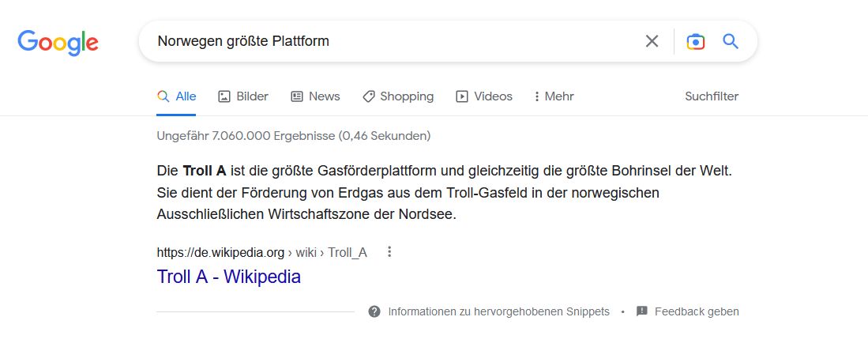Open the three-dot menu beside the Wikipedia result
This screenshot has height=347, width=868.
389,253
